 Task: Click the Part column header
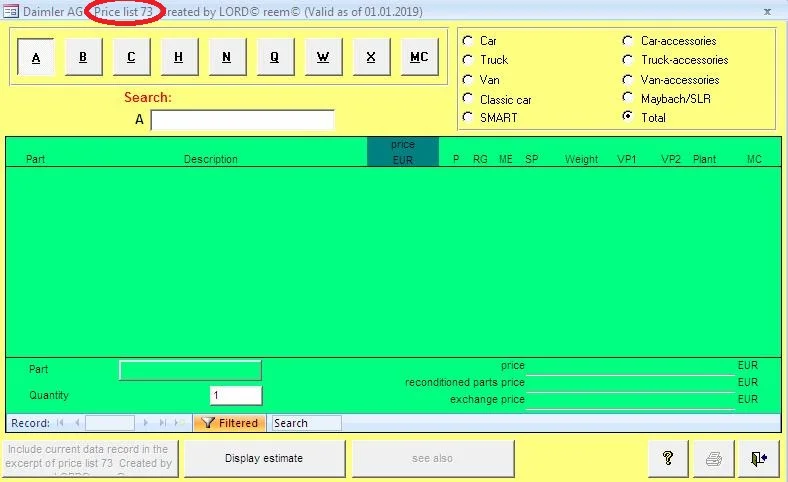tap(35, 159)
